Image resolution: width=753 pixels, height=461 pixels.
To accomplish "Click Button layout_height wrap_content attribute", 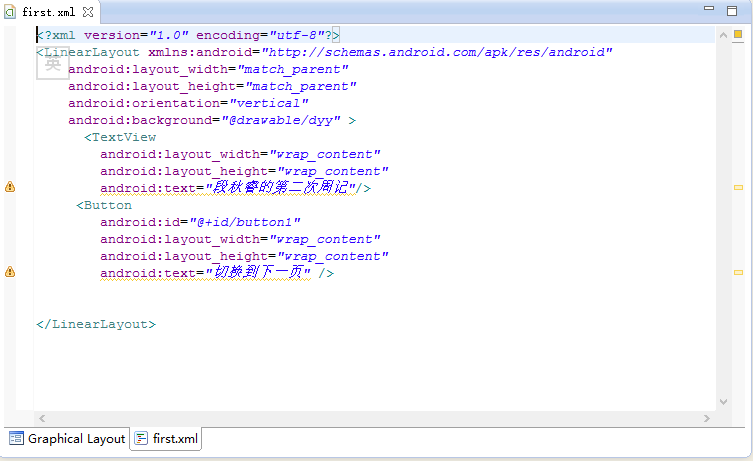I will [244, 256].
